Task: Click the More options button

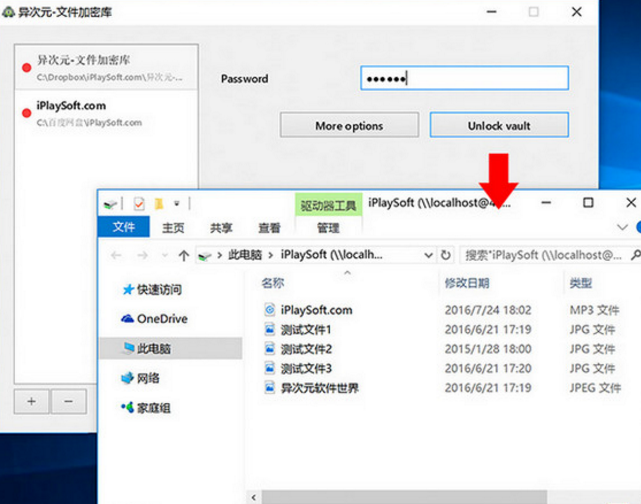Action: 349,126
